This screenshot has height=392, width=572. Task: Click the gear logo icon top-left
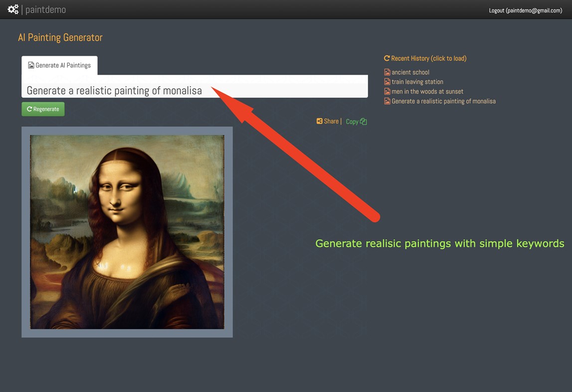click(x=12, y=9)
